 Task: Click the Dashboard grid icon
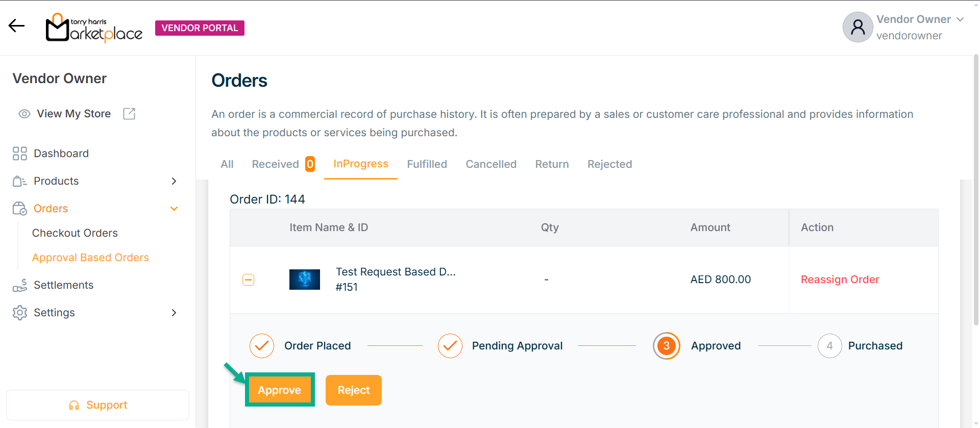pyautogui.click(x=20, y=154)
